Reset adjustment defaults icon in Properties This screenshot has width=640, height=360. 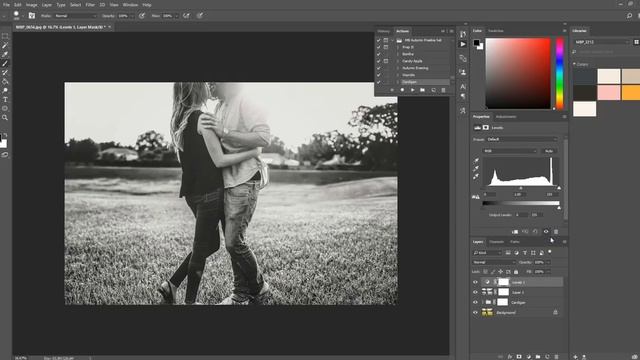pyautogui.click(x=535, y=231)
